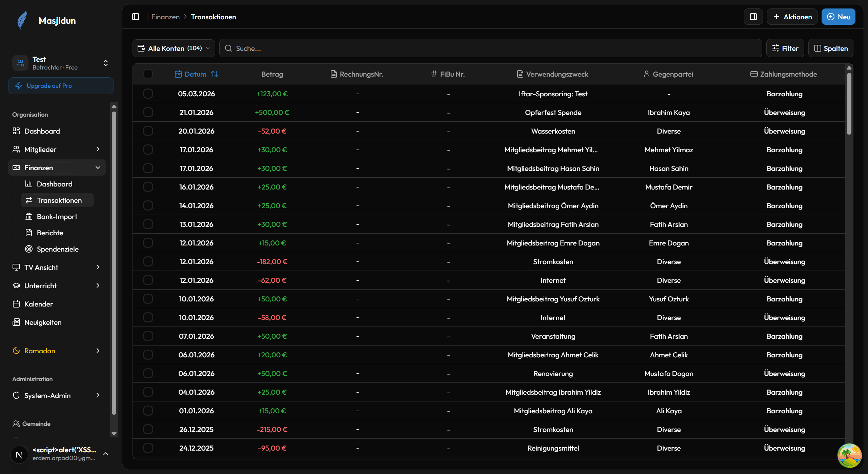Open Neuigkeiten news section

coord(42,322)
